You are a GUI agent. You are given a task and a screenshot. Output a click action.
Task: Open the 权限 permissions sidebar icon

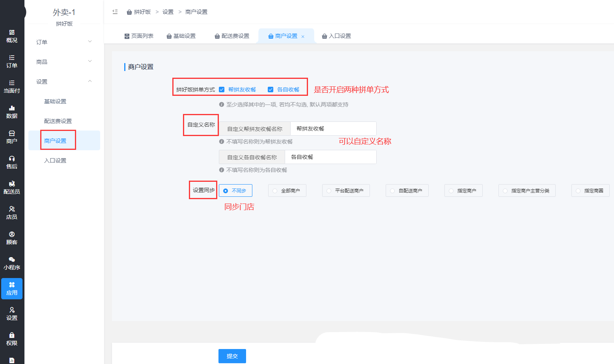click(x=12, y=339)
